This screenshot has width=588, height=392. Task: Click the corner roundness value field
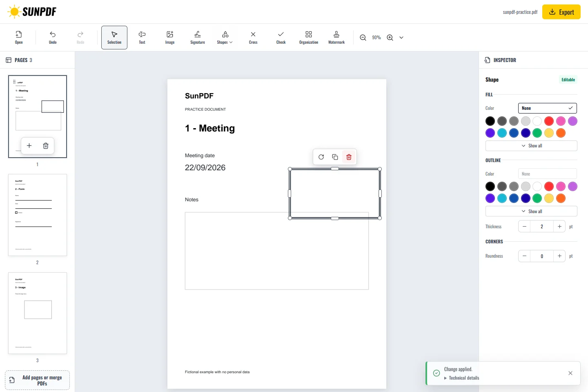click(542, 256)
